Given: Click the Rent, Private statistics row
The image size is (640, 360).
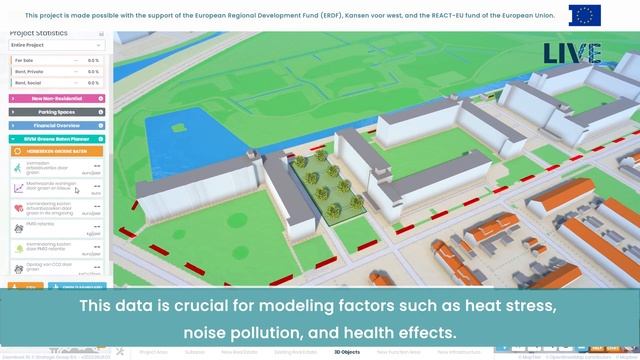Looking at the screenshot, I should [x=57, y=72].
